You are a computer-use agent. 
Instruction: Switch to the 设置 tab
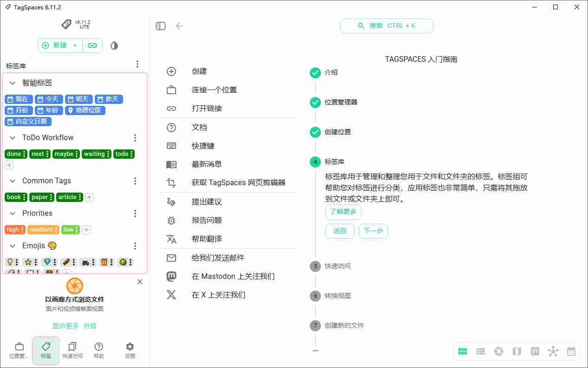point(129,349)
